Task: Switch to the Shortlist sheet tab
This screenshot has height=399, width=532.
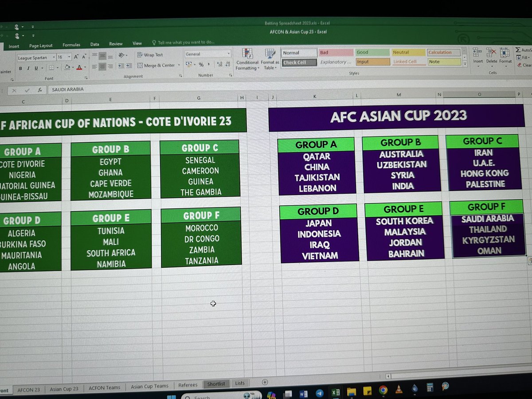Action: coord(216,384)
